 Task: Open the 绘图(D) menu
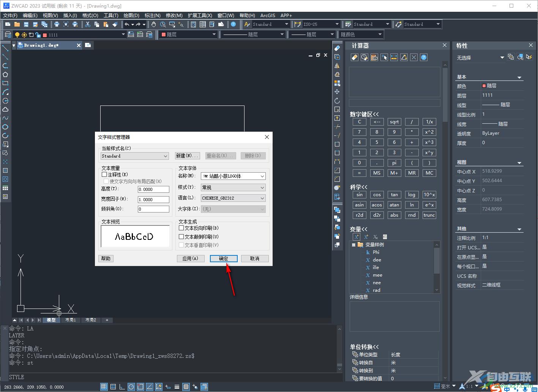[131, 16]
